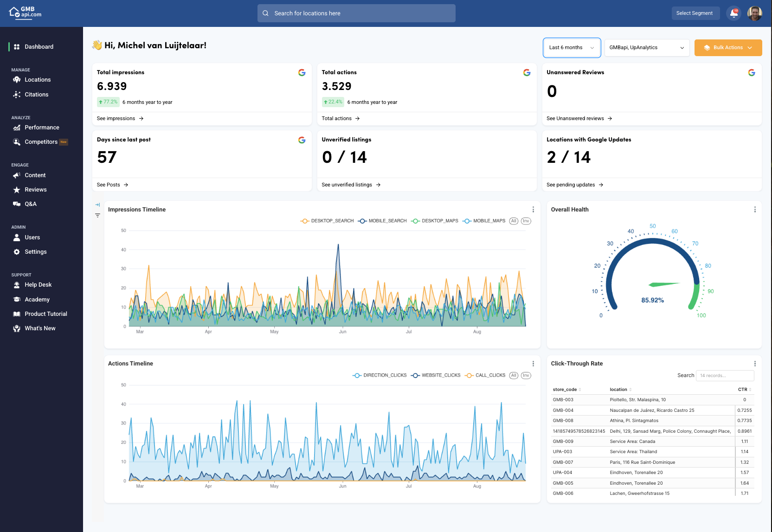Open Impressions Timeline three-dot menu
772x532 pixels.
coord(533,210)
